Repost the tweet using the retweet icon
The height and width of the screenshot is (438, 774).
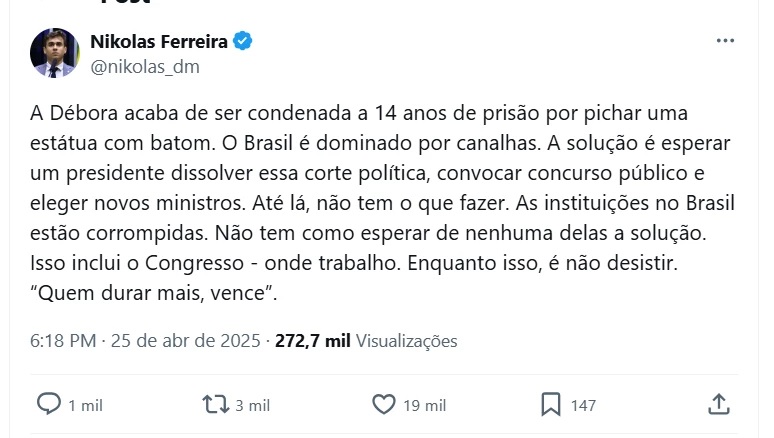coord(214,404)
